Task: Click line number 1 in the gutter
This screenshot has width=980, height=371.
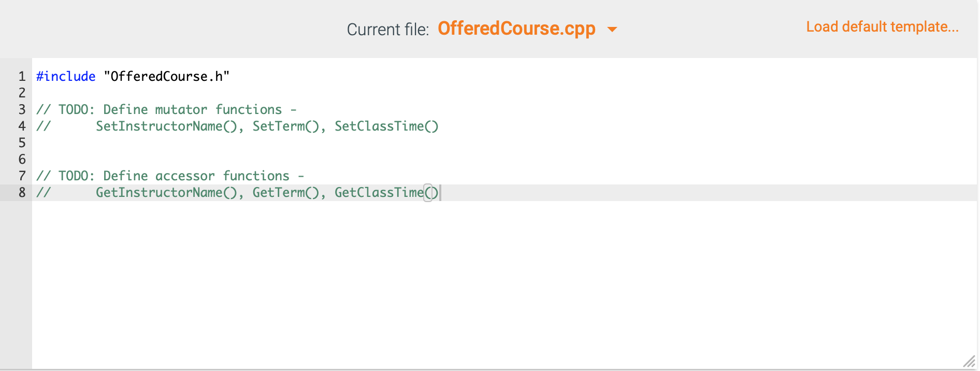Action: click(21, 76)
